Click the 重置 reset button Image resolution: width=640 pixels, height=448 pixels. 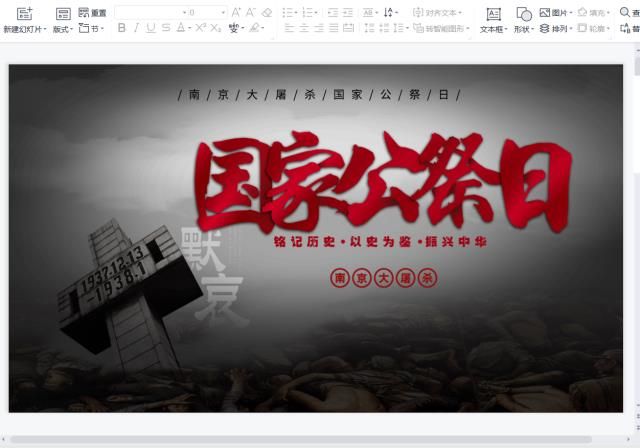(x=92, y=13)
